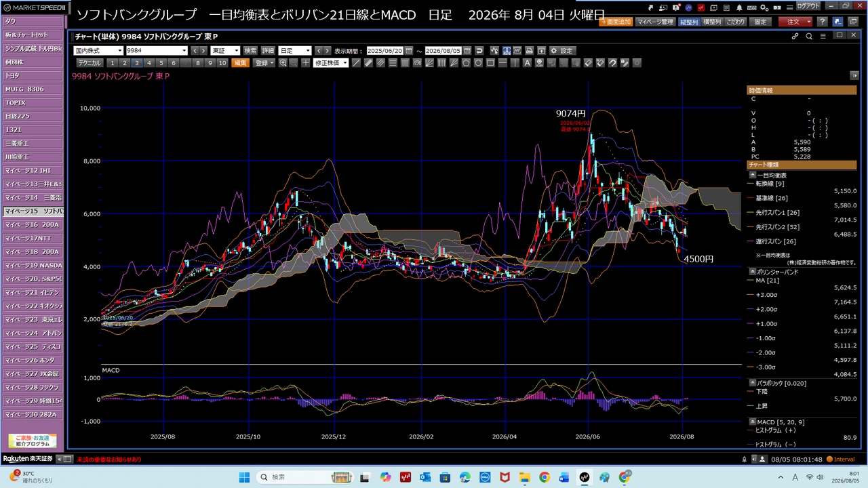Viewport: 868px width, 488px height.
Task: Select the parallel channel lines tool
Action: point(380,63)
